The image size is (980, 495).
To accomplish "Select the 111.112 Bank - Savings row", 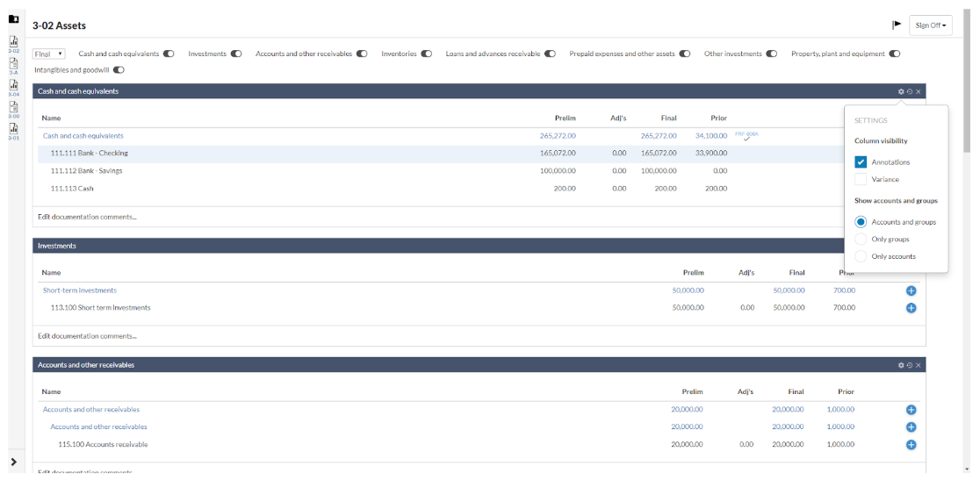I will tap(86, 171).
